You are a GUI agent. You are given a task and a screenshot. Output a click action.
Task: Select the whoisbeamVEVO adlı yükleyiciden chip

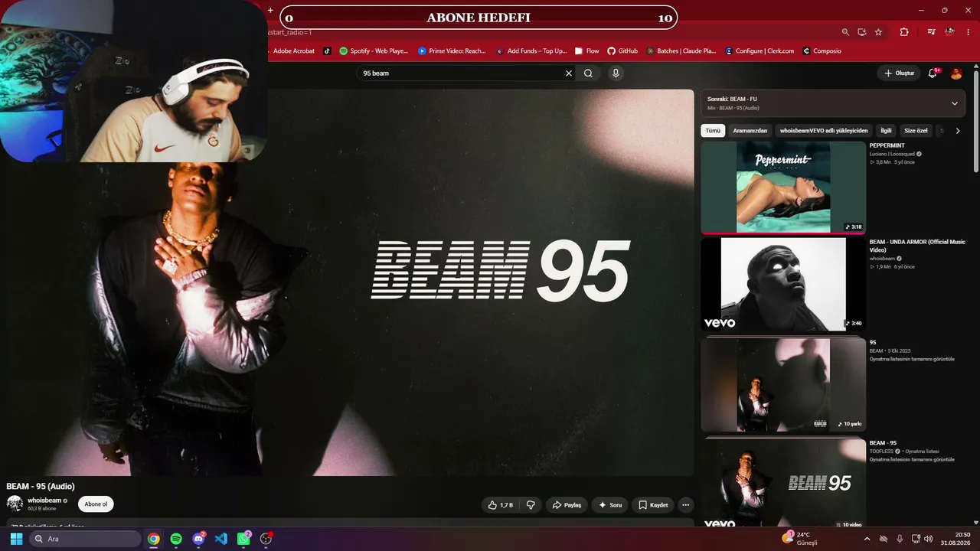[x=824, y=131]
